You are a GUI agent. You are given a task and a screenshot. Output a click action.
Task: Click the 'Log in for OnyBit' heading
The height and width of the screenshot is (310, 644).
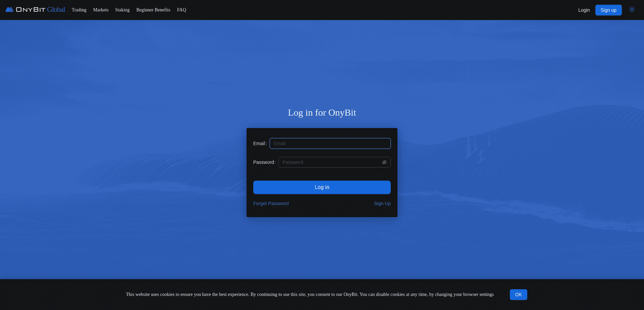click(x=322, y=113)
